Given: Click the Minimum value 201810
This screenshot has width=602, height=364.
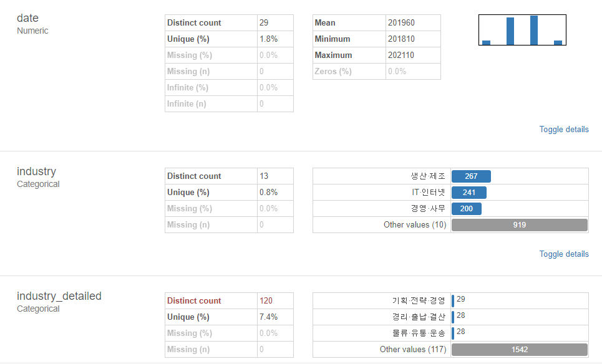Looking at the screenshot, I should [401, 39].
